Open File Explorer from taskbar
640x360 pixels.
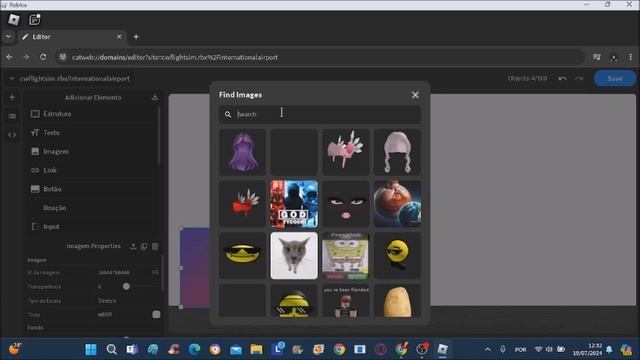256,349
